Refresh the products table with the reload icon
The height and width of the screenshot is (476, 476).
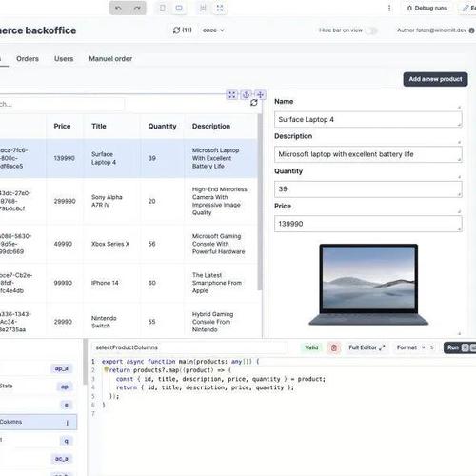point(254,103)
